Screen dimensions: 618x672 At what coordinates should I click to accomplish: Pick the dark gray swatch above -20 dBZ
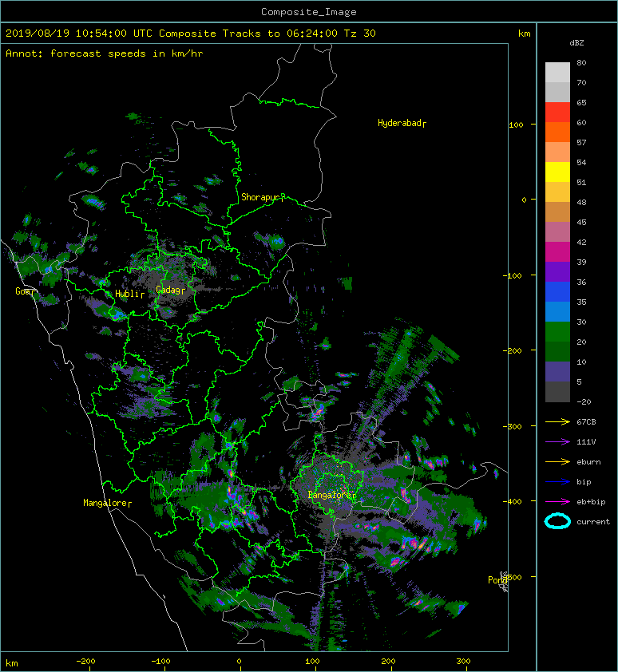pyautogui.click(x=557, y=392)
